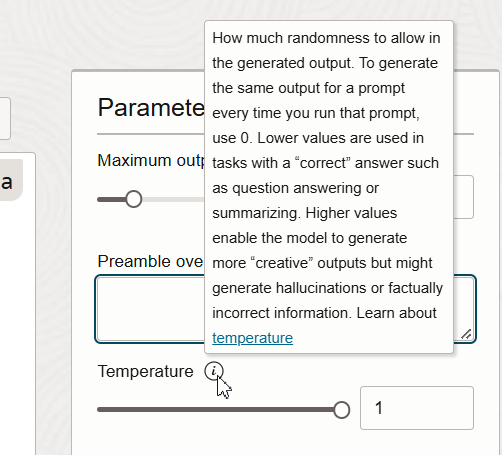Screen dimensions: 502x455
Task: Click the Parameters panel heading
Action: pyautogui.click(x=151, y=108)
